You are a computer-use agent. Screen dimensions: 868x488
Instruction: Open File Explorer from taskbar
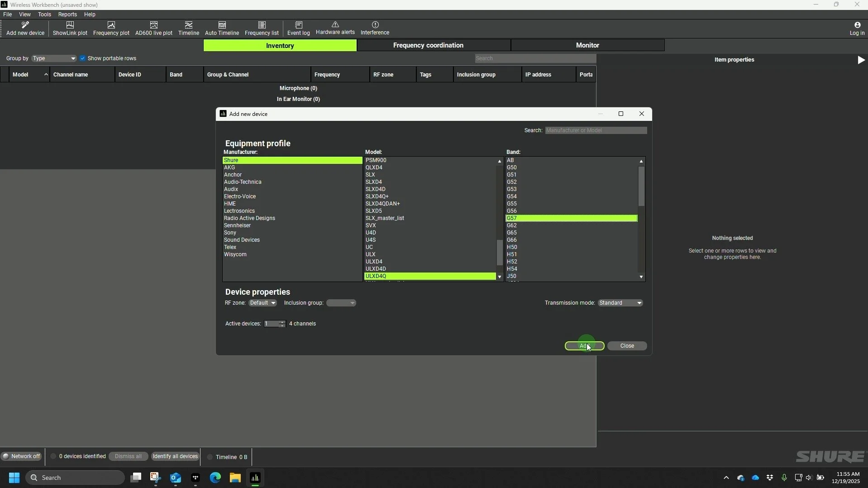pos(235,478)
